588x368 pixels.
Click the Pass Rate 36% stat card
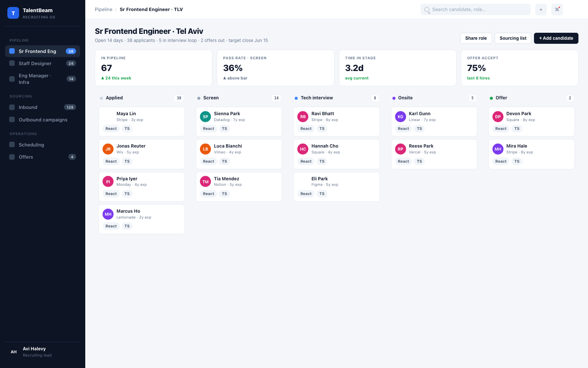[276, 68]
